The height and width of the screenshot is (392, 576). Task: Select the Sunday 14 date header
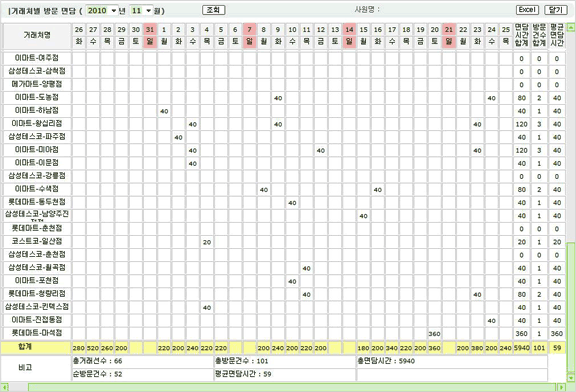[349, 36]
